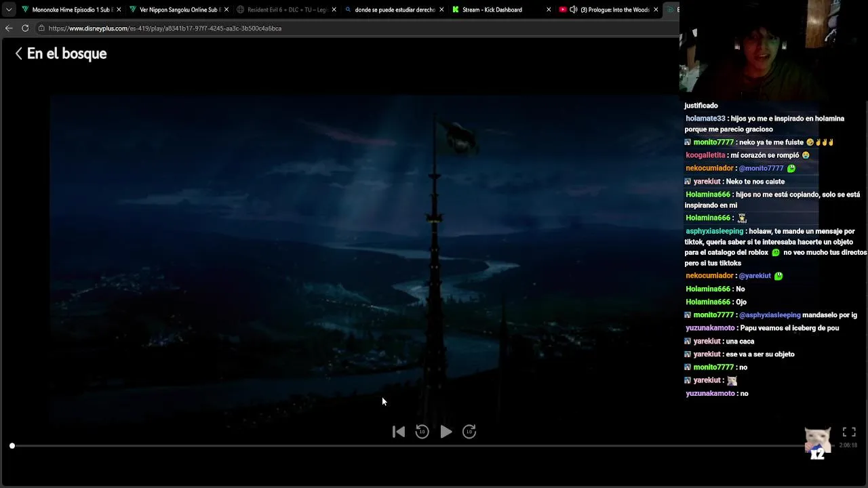Click the title 'En el bosque'

[66, 54]
